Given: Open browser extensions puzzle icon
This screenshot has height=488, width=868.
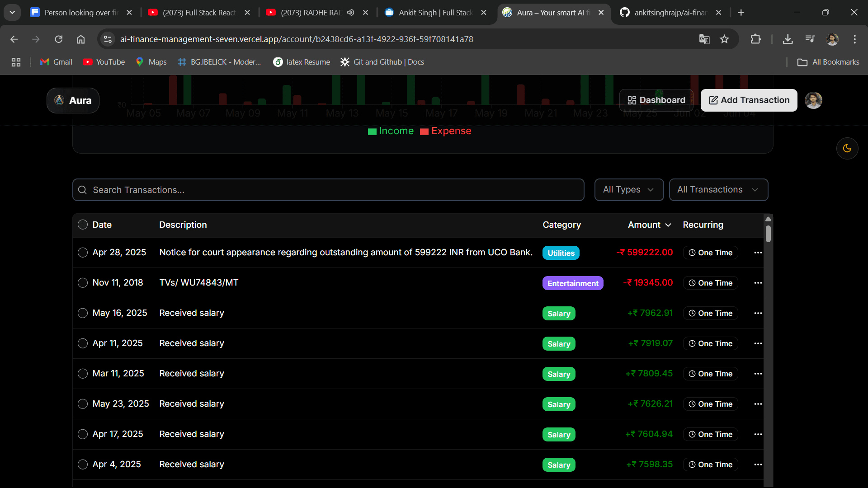Looking at the screenshot, I should pyautogui.click(x=755, y=39).
